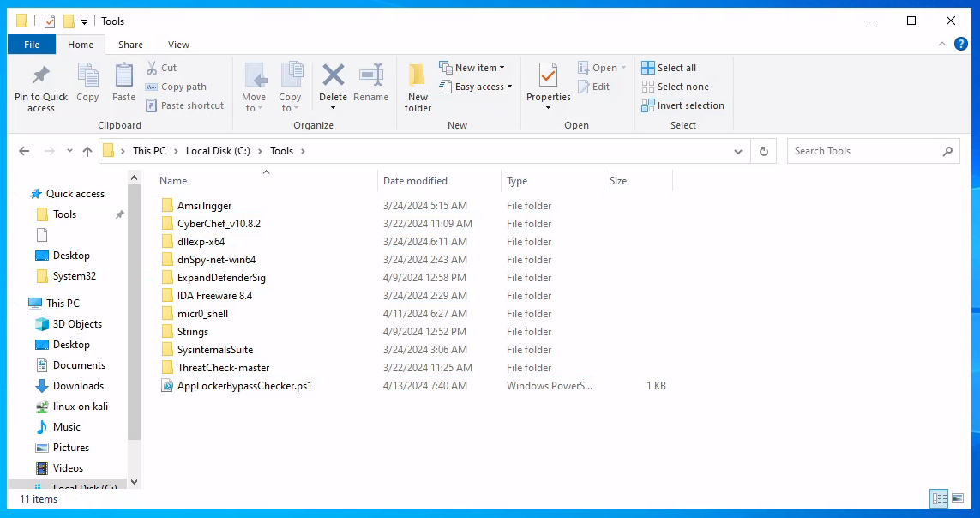Image resolution: width=980 pixels, height=518 pixels.
Task: Select the CyberChef_v10.8.2 folder
Action: pos(219,224)
